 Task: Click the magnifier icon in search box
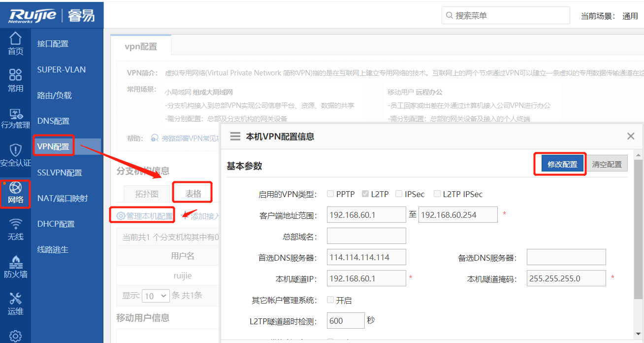[449, 15]
